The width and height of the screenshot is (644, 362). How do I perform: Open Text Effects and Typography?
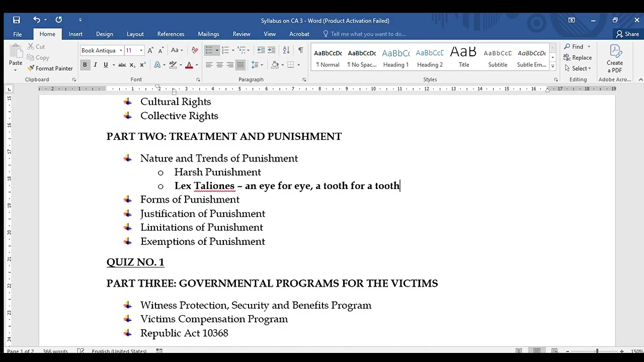tap(158, 65)
